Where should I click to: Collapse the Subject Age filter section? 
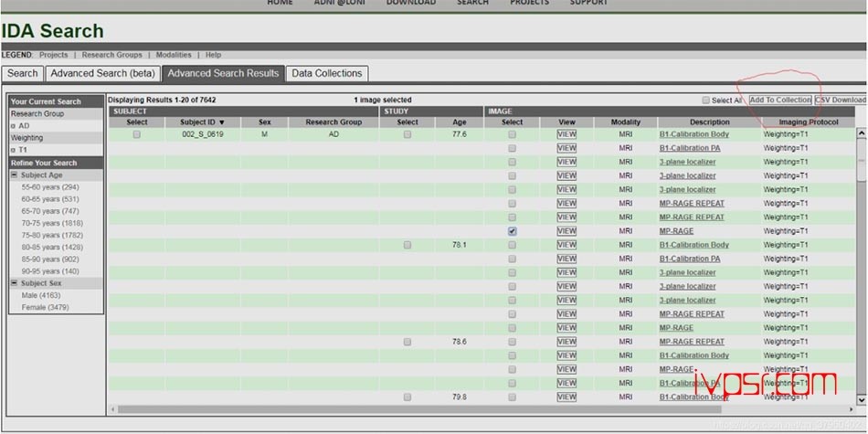pyautogui.click(x=15, y=175)
